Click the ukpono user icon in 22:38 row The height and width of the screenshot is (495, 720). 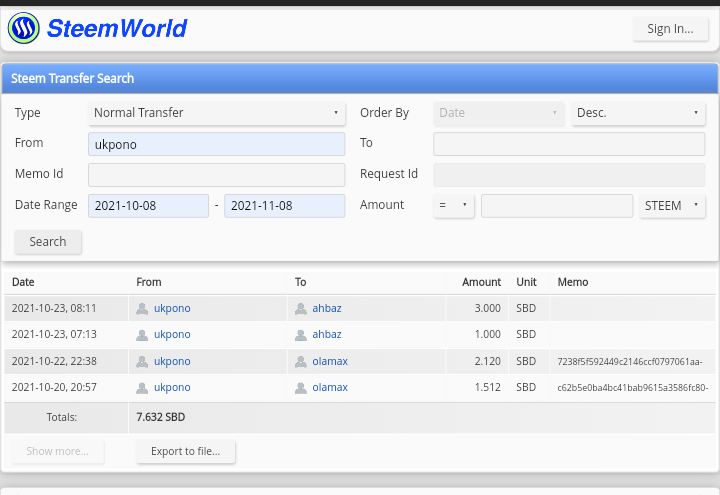142,362
